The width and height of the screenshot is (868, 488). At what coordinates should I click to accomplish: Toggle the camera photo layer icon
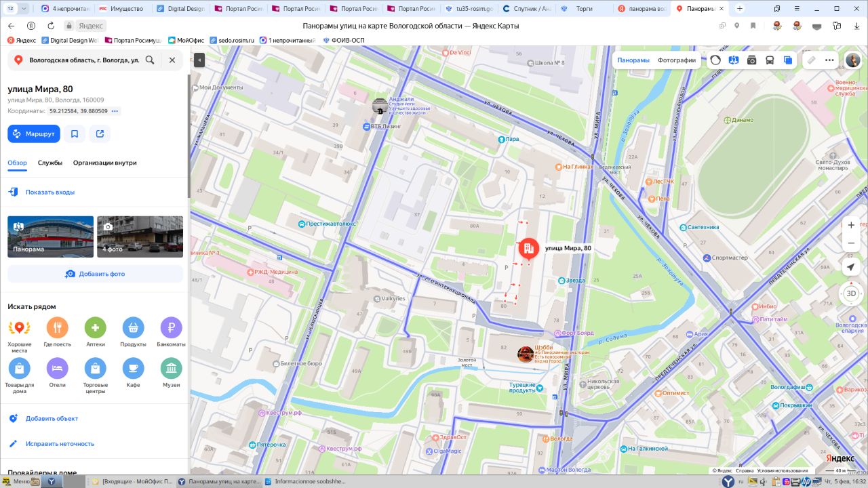752,60
